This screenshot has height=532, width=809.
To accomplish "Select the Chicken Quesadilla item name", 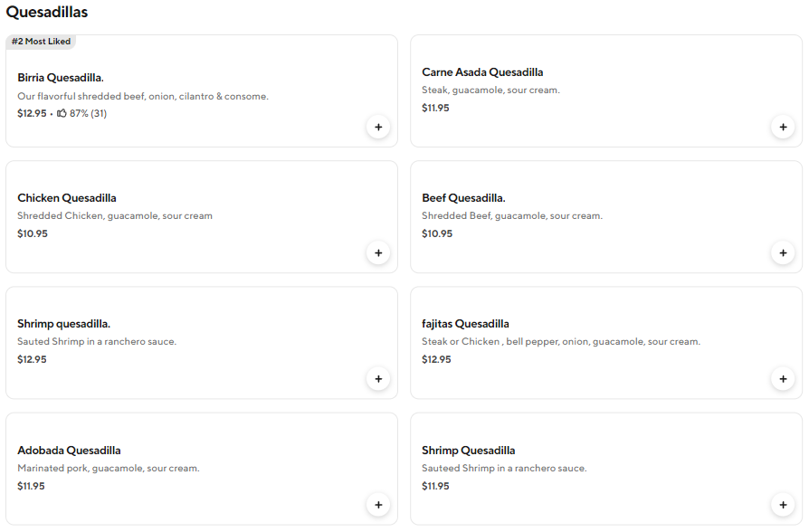I will [67, 198].
